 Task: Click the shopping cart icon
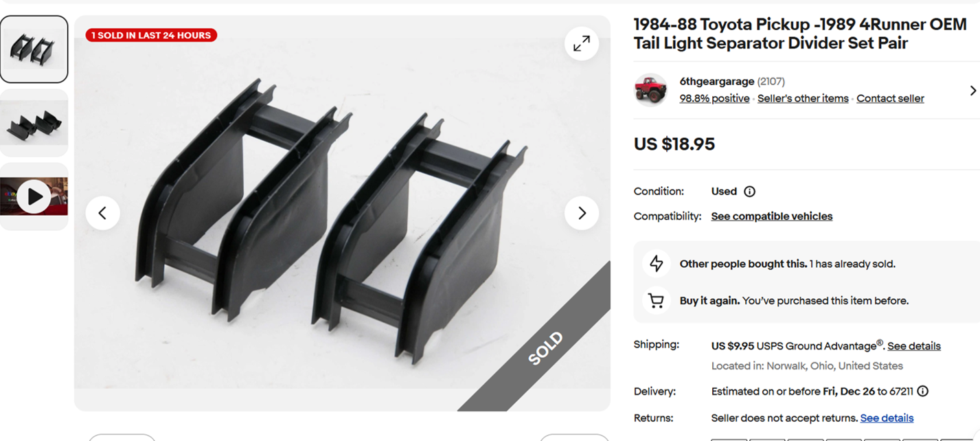tap(656, 301)
